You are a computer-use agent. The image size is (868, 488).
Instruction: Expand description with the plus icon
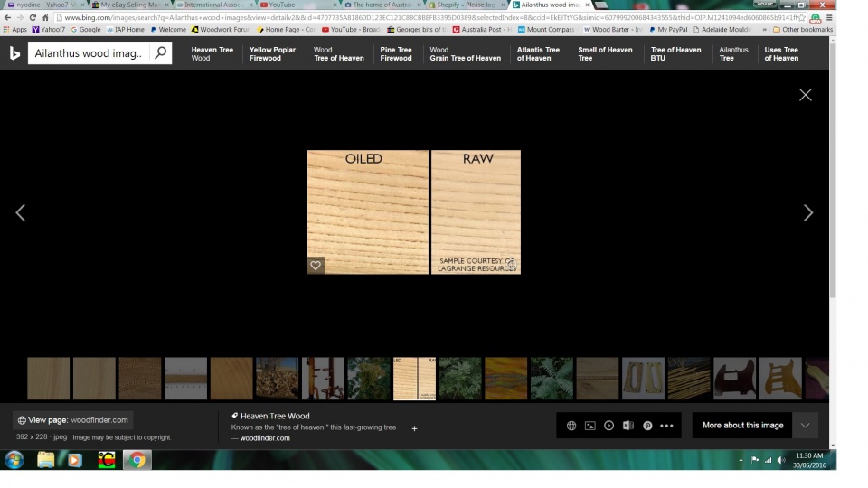414,428
